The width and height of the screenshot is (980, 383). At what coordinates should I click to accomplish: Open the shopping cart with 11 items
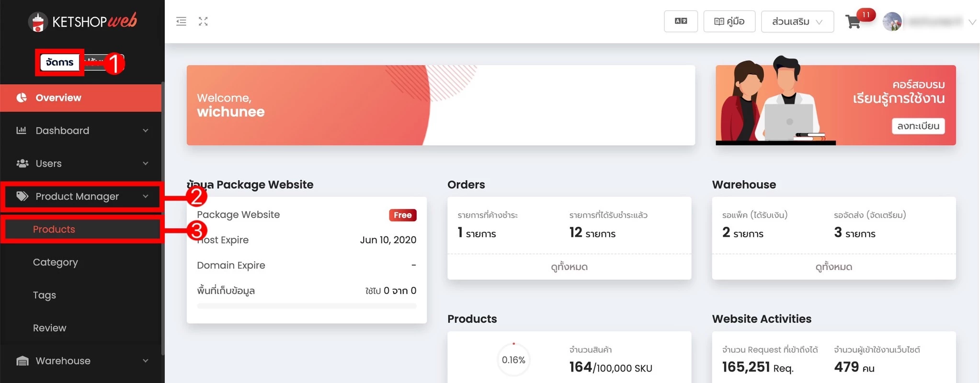click(853, 22)
